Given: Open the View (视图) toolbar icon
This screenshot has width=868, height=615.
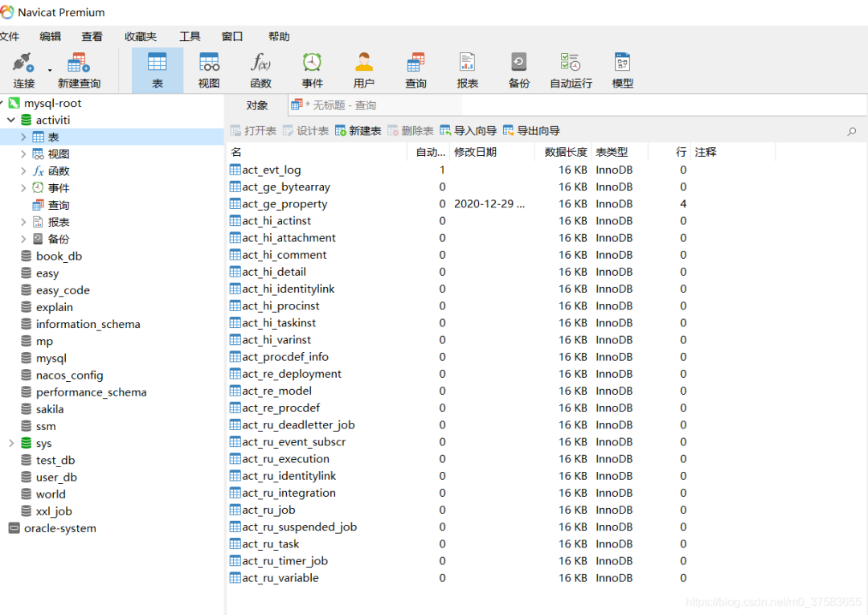Looking at the screenshot, I should 209,70.
